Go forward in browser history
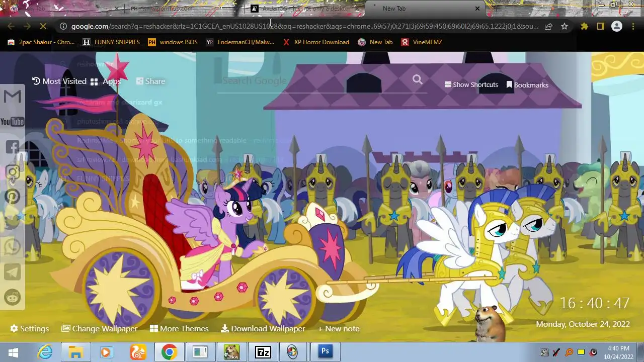644x362 pixels. coord(27,26)
